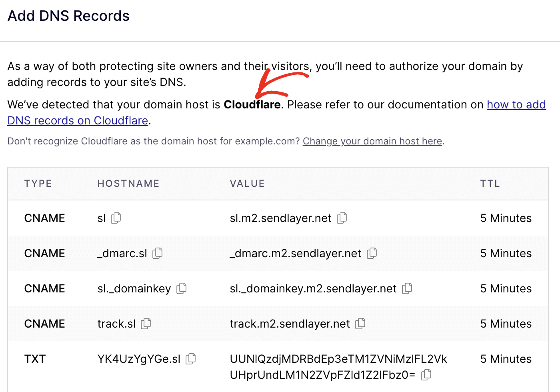Copy the value sl._domainkey.m2.sendlayer.net
560x392 pixels.
point(407,288)
